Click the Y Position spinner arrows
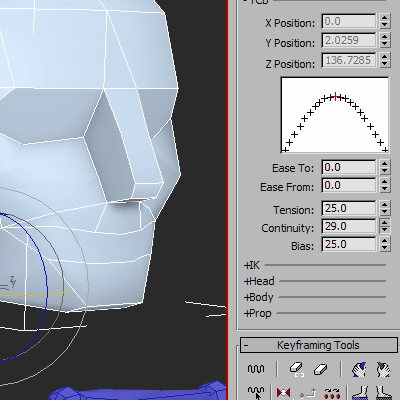This screenshot has width=400, height=400. [x=385, y=40]
